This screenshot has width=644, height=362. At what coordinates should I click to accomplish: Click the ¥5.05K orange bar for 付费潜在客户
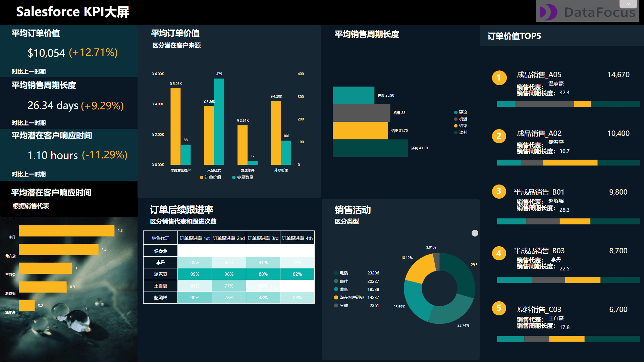(x=175, y=126)
